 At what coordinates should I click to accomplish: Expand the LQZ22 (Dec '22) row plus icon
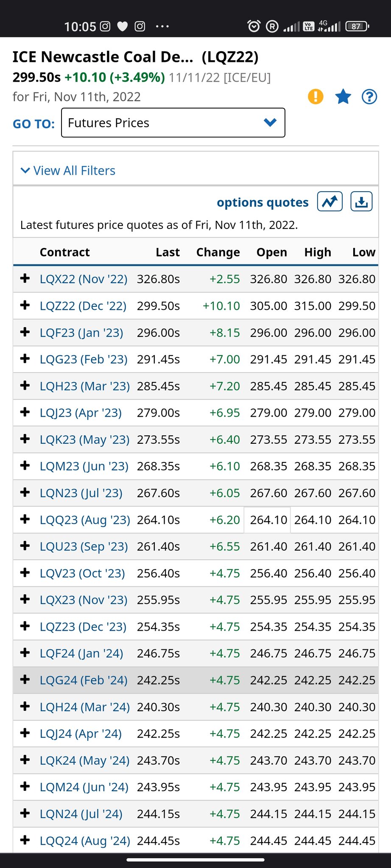pos(25,305)
